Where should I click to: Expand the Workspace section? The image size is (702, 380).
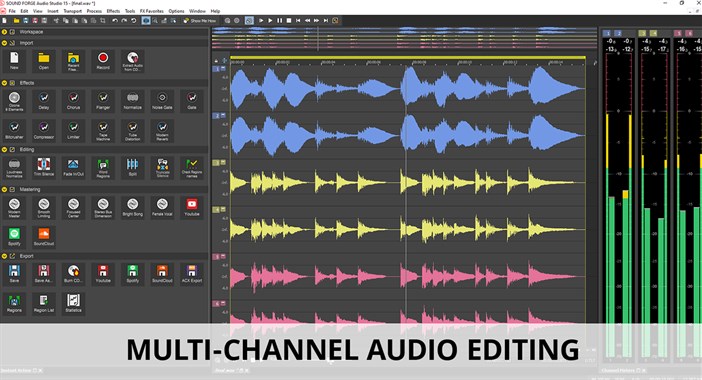point(4,32)
